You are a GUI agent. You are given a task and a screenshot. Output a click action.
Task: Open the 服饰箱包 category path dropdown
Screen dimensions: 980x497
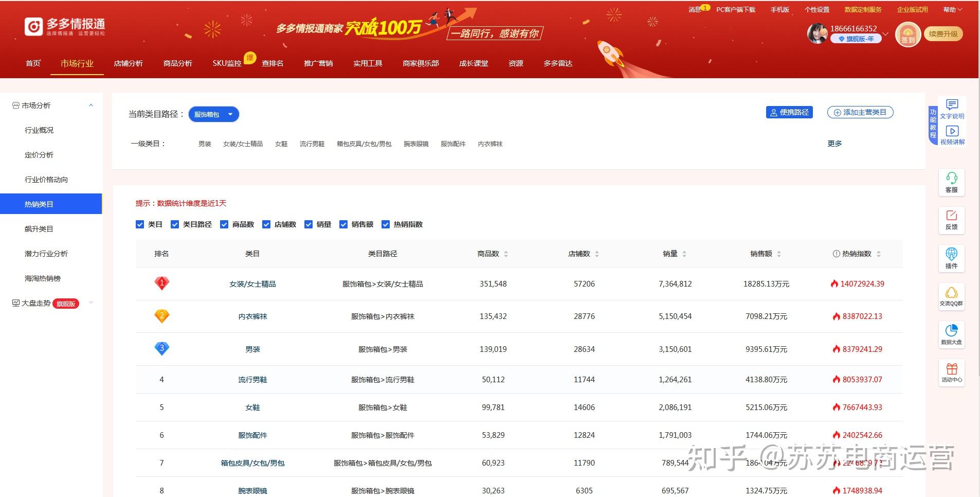click(214, 114)
